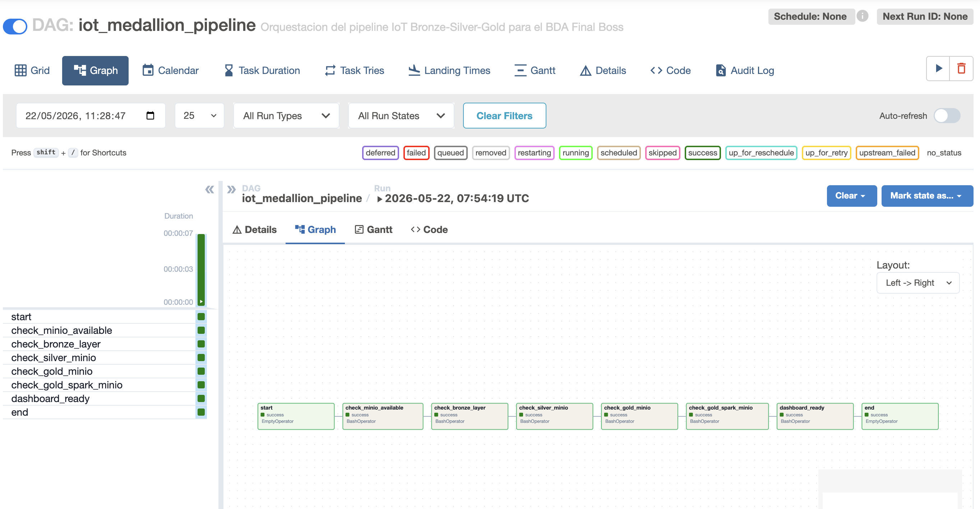Open the All Run Types dropdown
Screen dimensions: 980x509
[x=286, y=116]
